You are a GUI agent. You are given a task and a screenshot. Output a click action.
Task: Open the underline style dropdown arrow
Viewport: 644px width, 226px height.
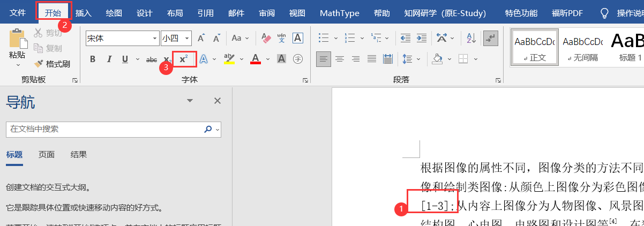(138, 59)
